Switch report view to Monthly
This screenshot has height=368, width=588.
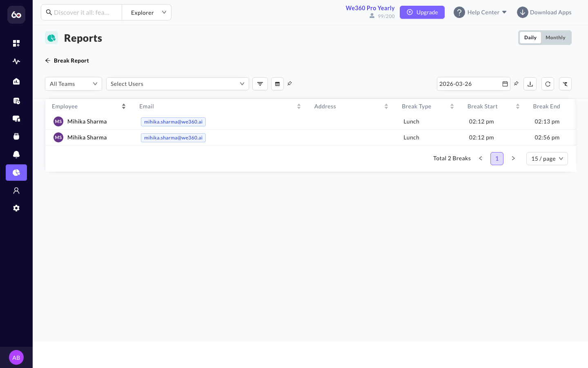click(x=555, y=38)
